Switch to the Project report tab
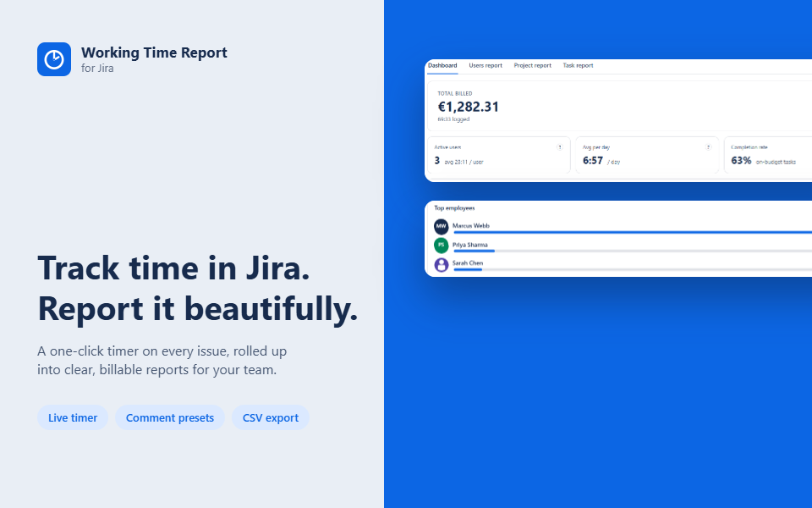The width and height of the screenshot is (812, 508). [x=532, y=66]
